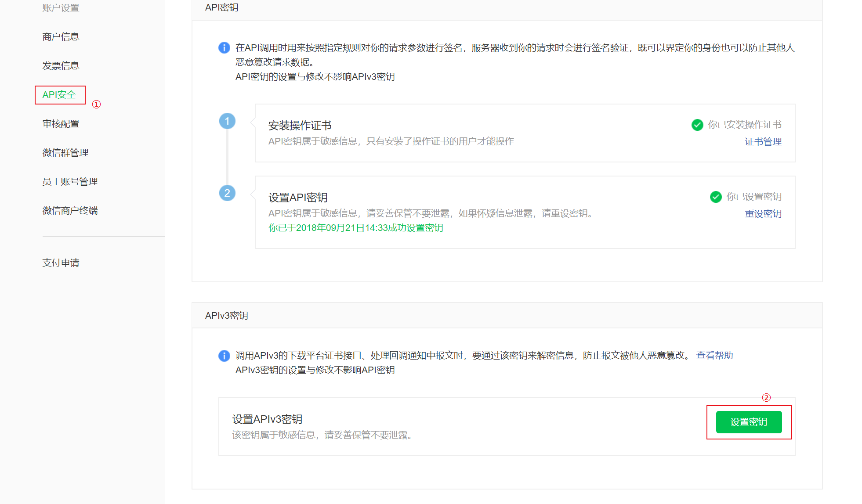
Task: Click the green 设置密钥 button
Action: tap(749, 422)
